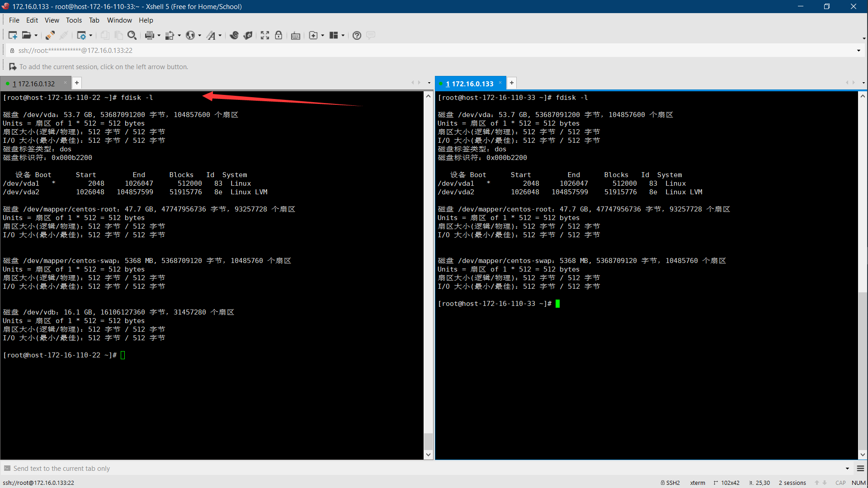Click the Print icon
Image resolution: width=868 pixels, height=488 pixels.
tap(150, 35)
